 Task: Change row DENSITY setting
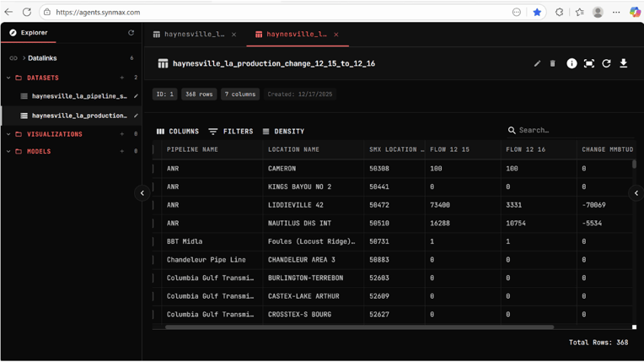pyautogui.click(x=283, y=132)
